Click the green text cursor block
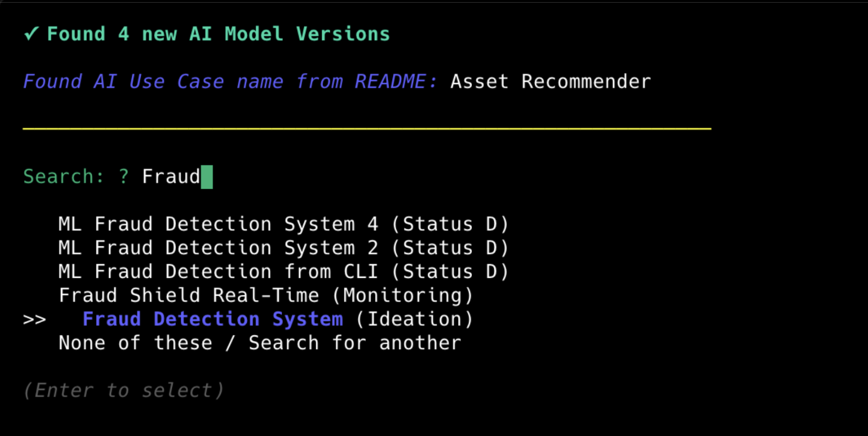The height and width of the screenshot is (436, 868). pos(207,177)
